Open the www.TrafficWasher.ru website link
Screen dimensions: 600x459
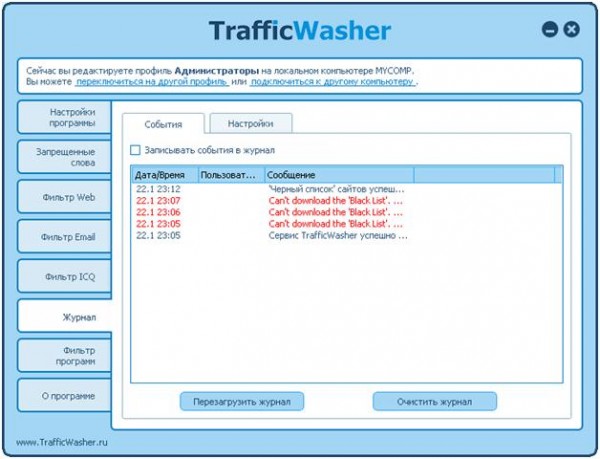[x=62, y=442]
